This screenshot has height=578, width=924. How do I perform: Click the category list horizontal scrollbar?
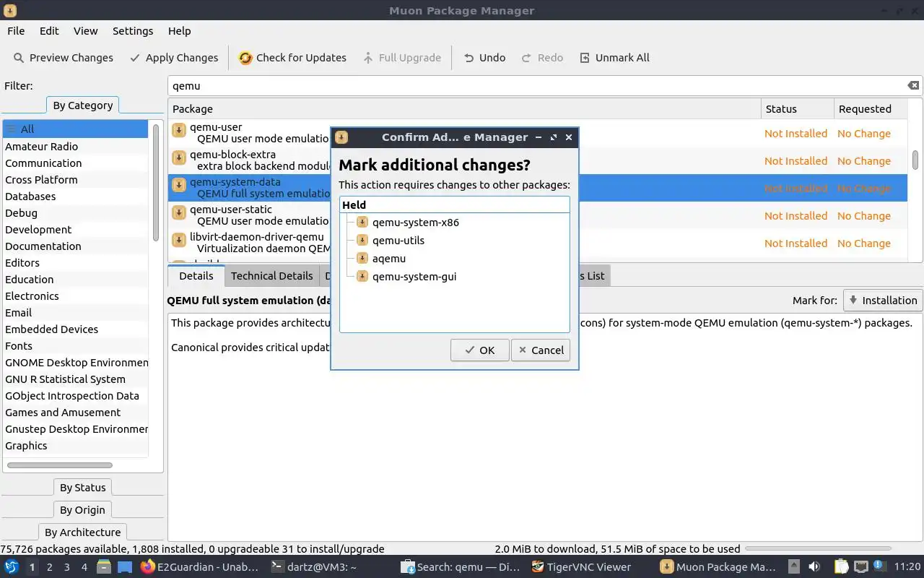[x=59, y=465]
